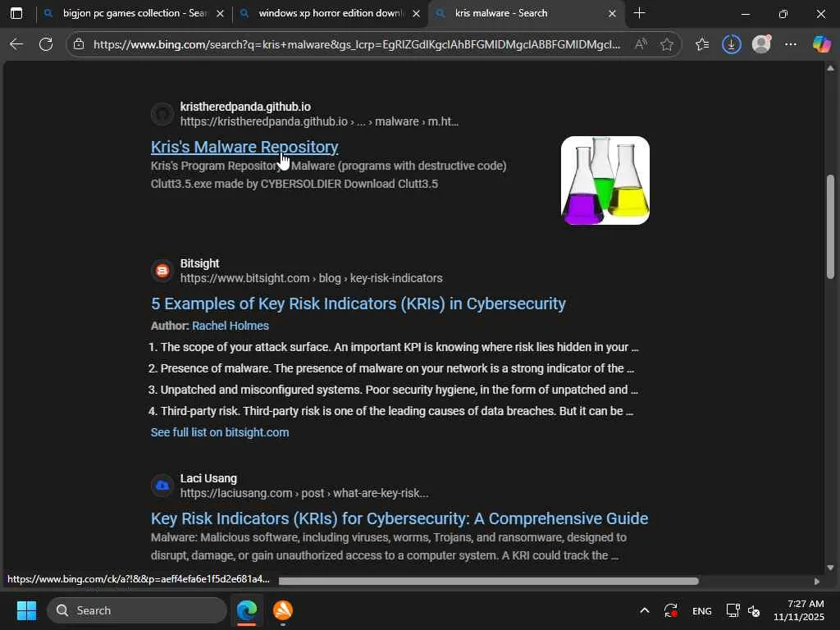Image resolution: width=840 pixels, height=630 pixels.
Task: Click the sync status tray icon
Action: (x=671, y=610)
